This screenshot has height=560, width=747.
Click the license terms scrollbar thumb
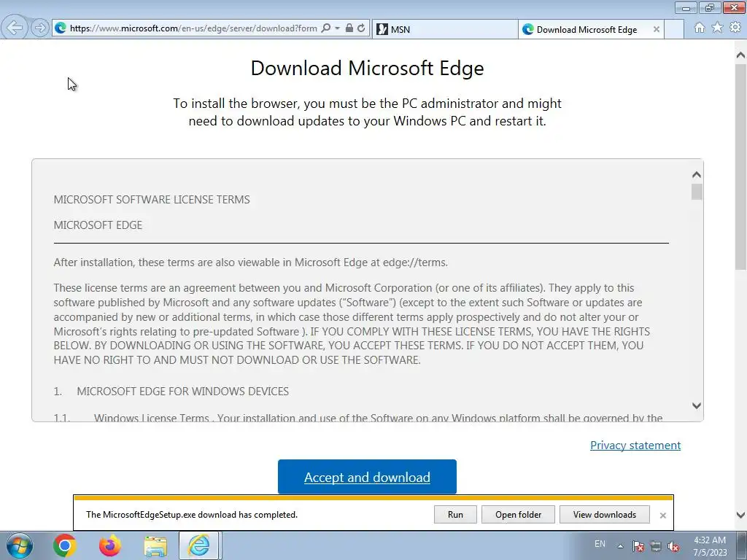(x=697, y=192)
